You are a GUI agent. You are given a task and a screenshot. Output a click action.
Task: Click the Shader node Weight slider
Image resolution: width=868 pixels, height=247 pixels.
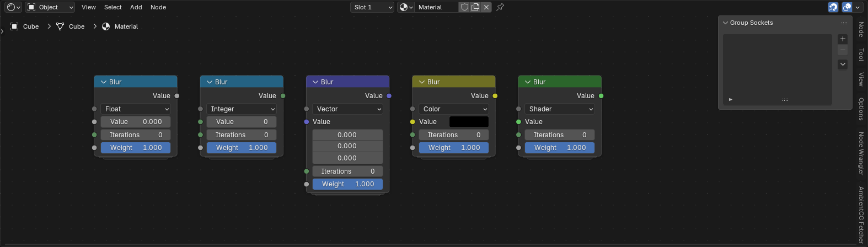560,148
